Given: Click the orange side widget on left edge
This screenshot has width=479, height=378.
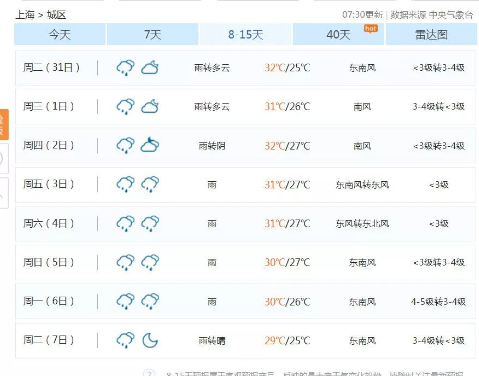Looking at the screenshot, I should click(4, 124).
